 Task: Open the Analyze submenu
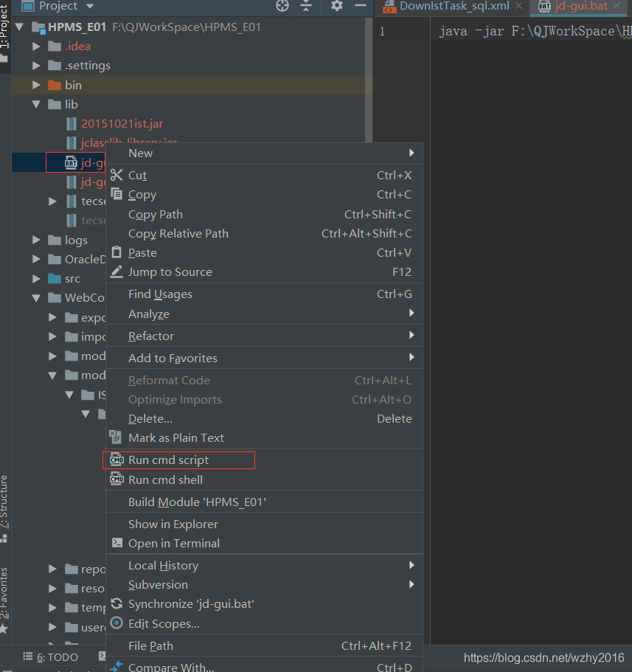pos(264,314)
